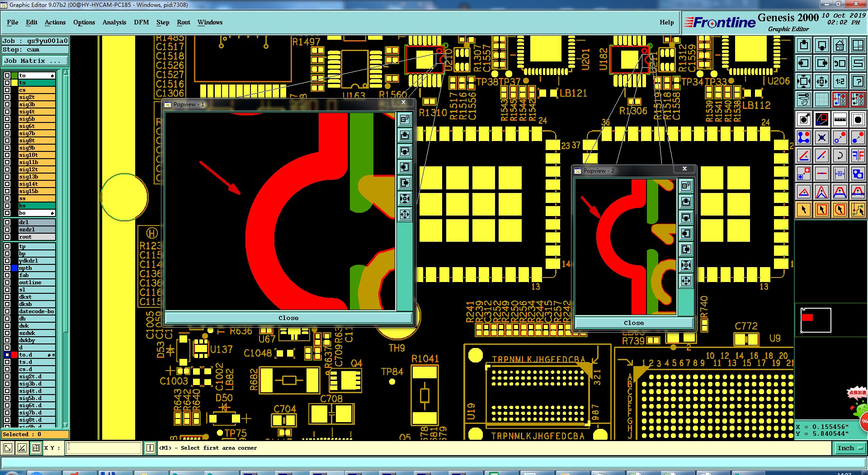Toggle the checkbox for layer sig2t
The width and height of the screenshot is (868, 475).
(x=7, y=97)
